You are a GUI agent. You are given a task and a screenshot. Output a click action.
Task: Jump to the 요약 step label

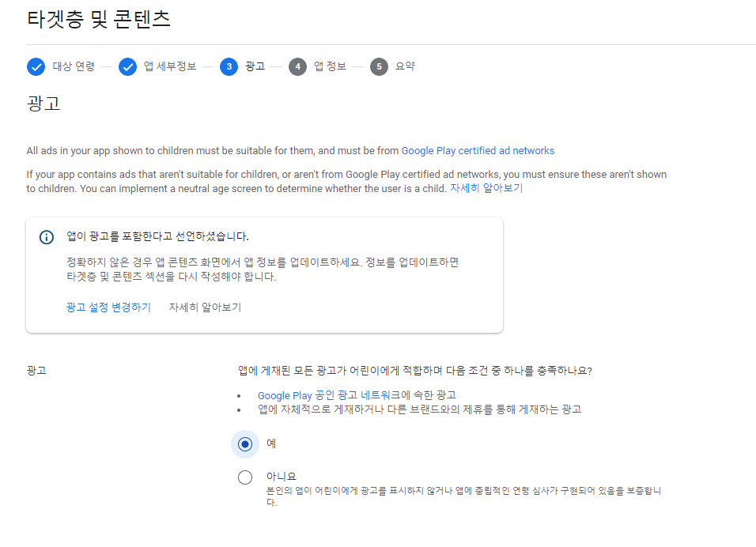pyautogui.click(x=405, y=66)
